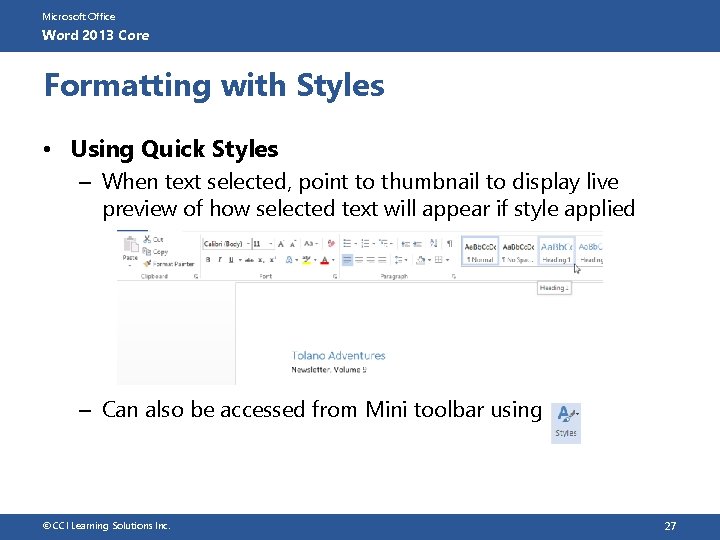Toggle Bold formatting
Screen dimensions: 720x540
pyautogui.click(x=208, y=260)
